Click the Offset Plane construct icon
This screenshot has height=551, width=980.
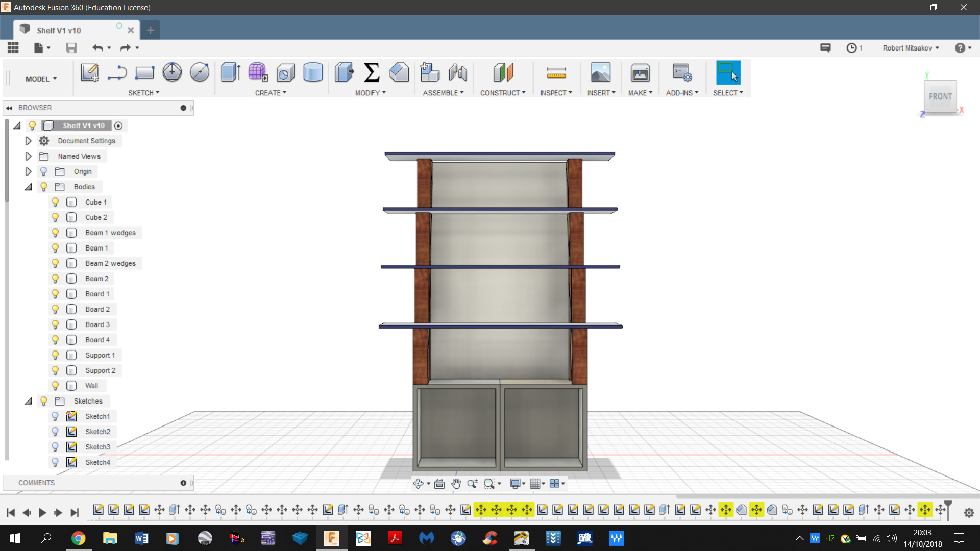pos(503,72)
